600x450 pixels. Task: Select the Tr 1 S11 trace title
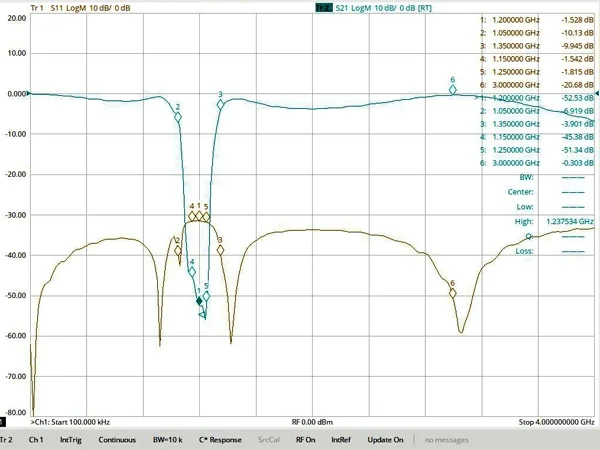click(80, 7)
